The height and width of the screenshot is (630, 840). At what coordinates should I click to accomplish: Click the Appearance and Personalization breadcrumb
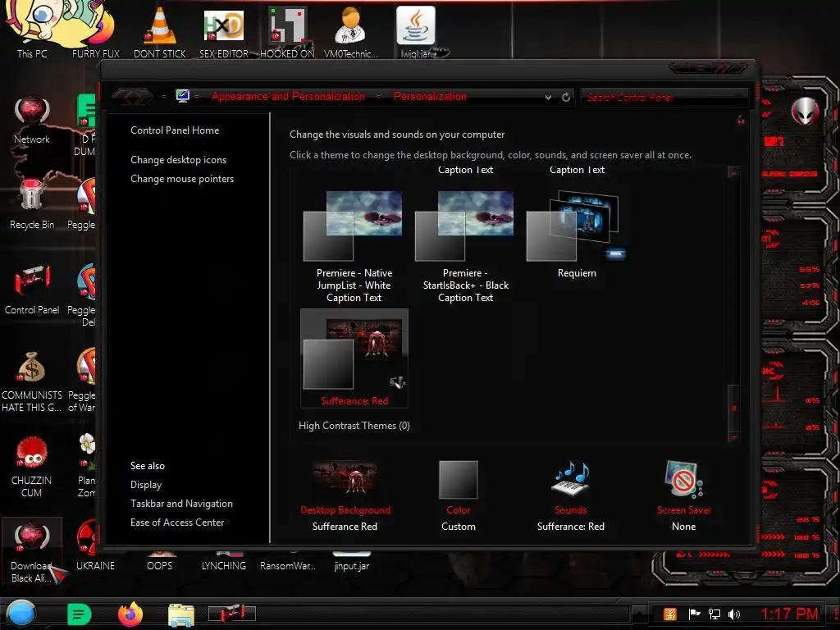(x=288, y=97)
